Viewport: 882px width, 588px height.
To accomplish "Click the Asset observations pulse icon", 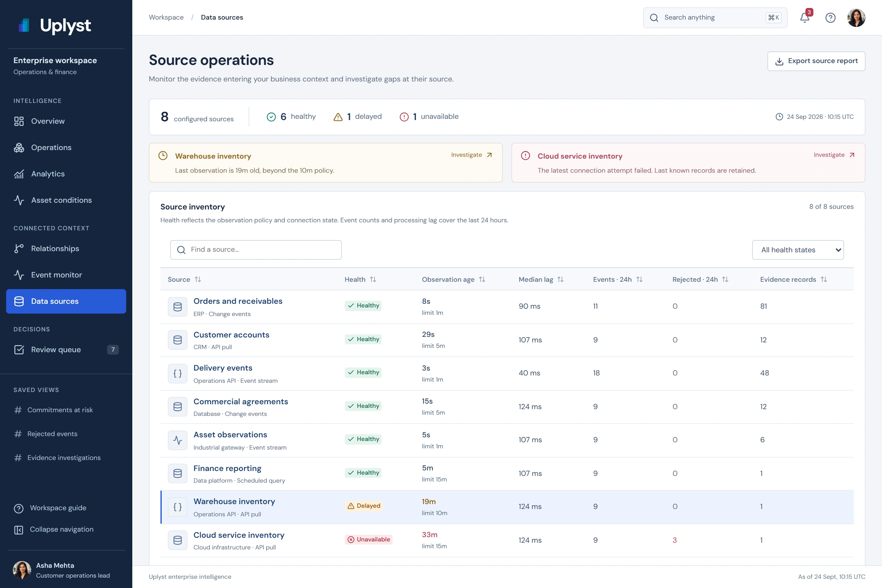I will (x=177, y=440).
